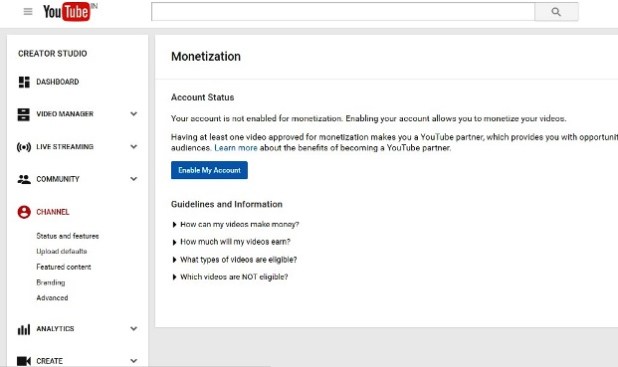The height and width of the screenshot is (367, 618).
Task: Open the hamburger guide menu
Action: (x=28, y=12)
